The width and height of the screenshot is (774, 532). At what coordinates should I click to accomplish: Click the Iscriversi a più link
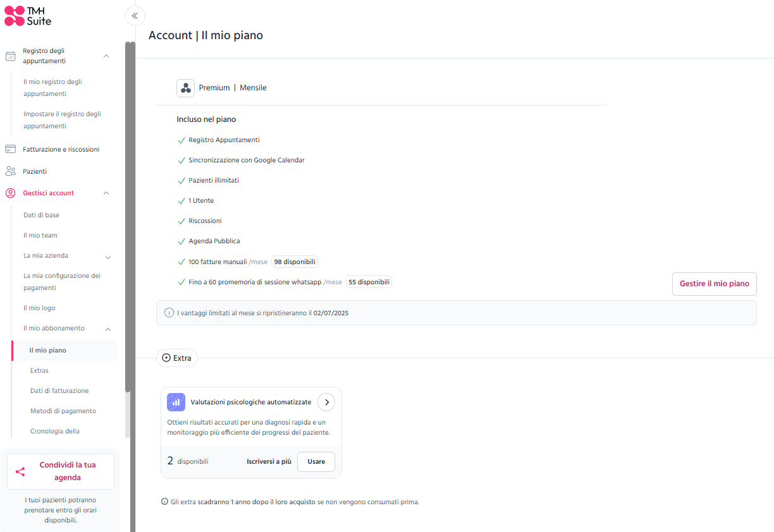[x=269, y=461]
